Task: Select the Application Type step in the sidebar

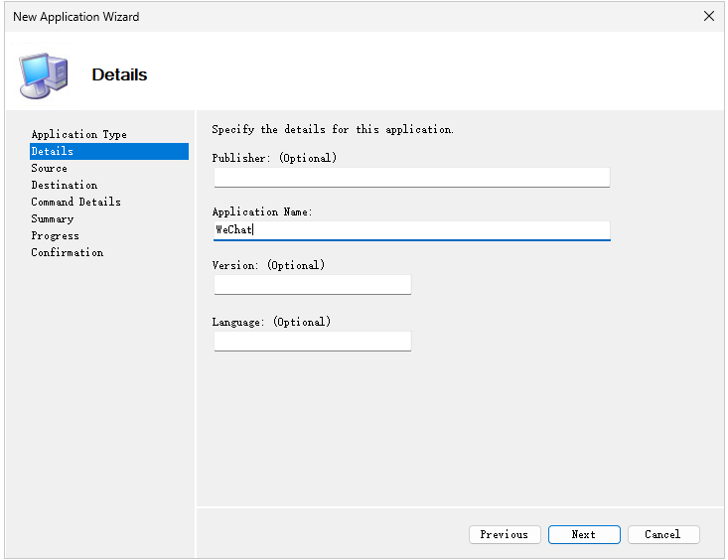Action: coord(78,134)
